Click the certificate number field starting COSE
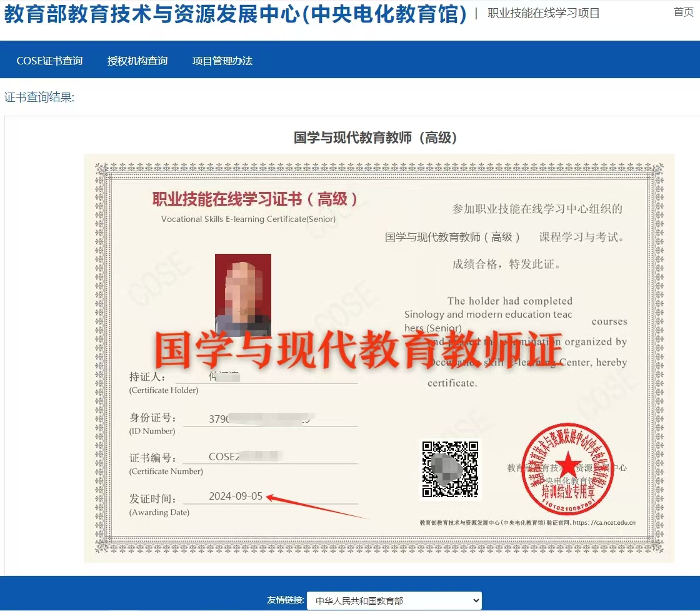 [245, 457]
